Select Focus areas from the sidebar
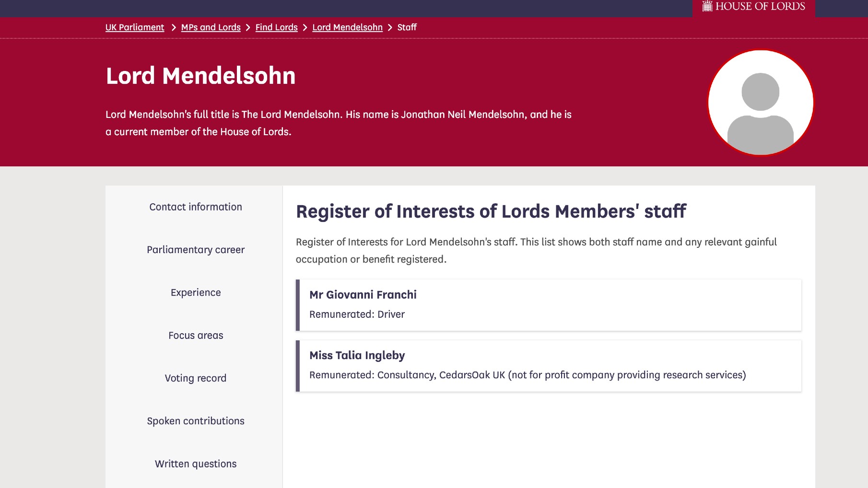This screenshot has height=488, width=868. pyautogui.click(x=196, y=335)
